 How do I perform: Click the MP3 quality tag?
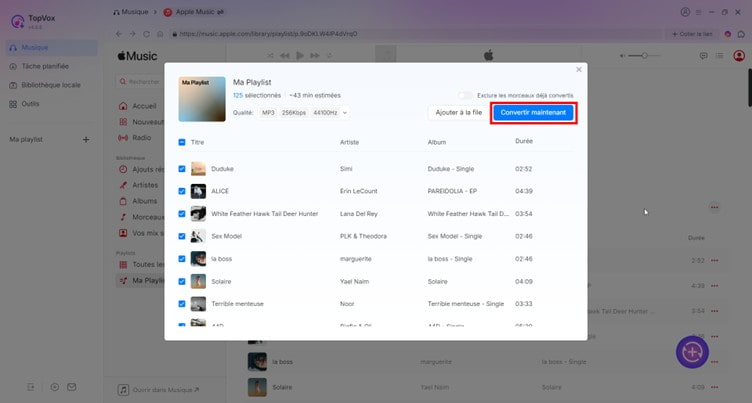[x=268, y=113]
